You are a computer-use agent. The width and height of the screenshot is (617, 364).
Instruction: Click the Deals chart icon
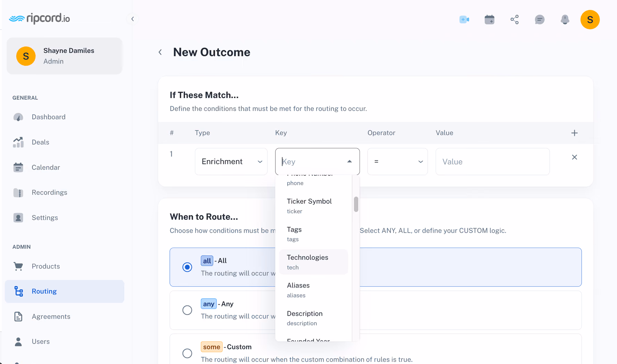tap(18, 142)
